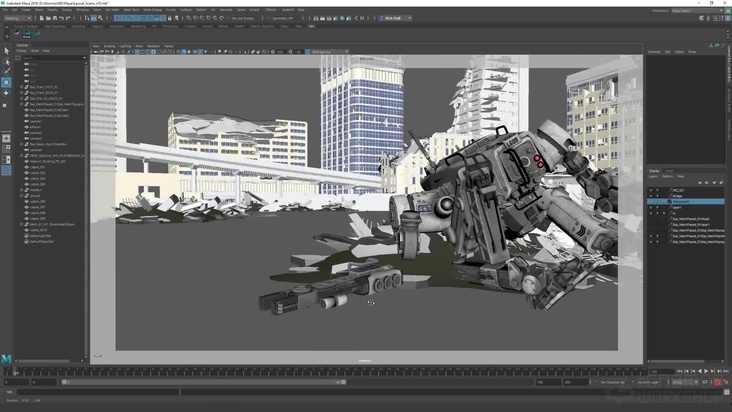Click the Lasso select tool in the toolbox

[6, 61]
